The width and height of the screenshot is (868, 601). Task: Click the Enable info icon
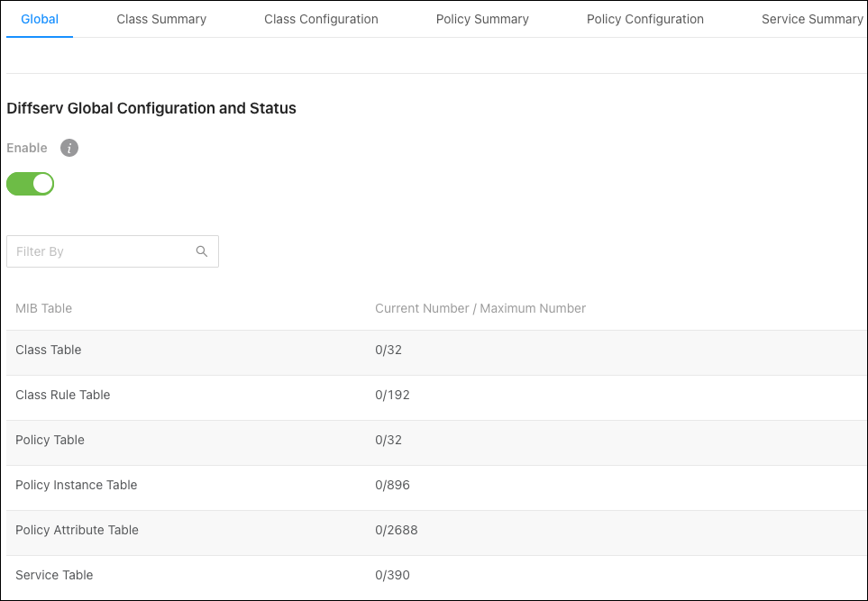(x=69, y=148)
